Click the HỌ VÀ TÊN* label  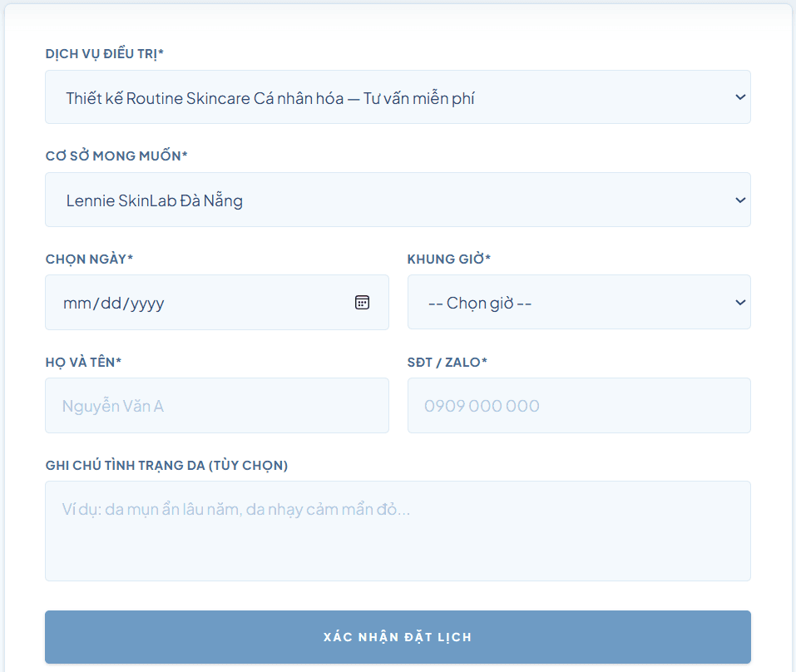tap(83, 362)
